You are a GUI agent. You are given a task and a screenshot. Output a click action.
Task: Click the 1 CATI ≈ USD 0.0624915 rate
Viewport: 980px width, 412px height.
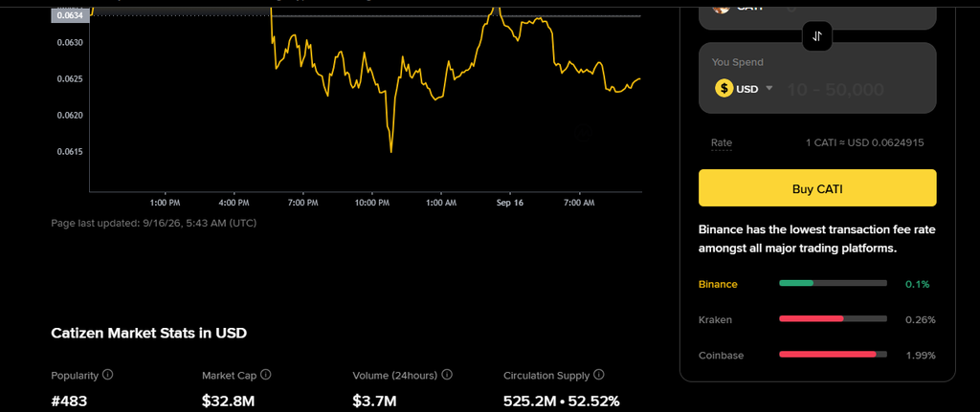[x=864, y=143]
